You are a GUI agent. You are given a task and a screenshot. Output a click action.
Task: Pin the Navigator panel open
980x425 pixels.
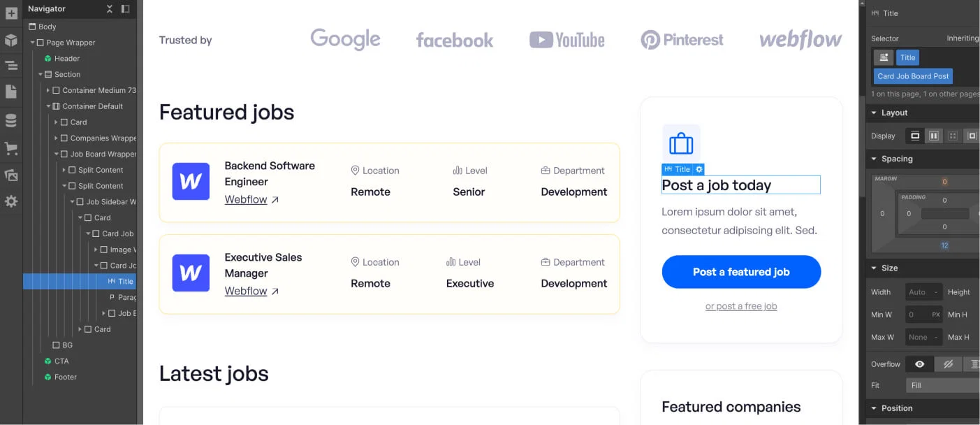(126, 8)
